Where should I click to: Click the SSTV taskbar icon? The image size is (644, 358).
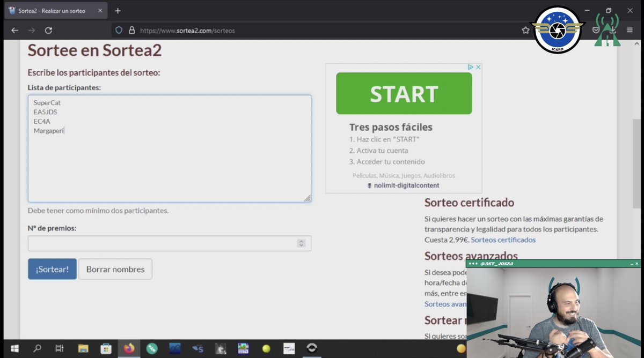[243, 348]
